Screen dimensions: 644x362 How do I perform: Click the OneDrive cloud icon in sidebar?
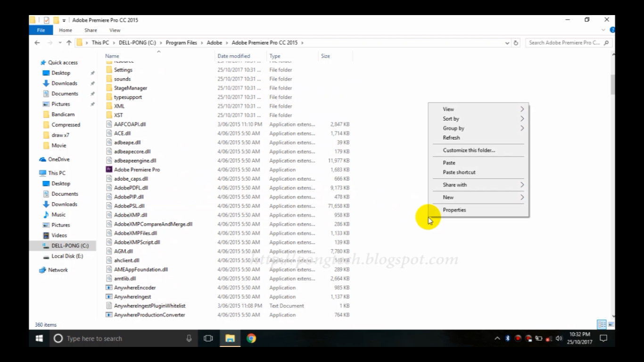43,159
